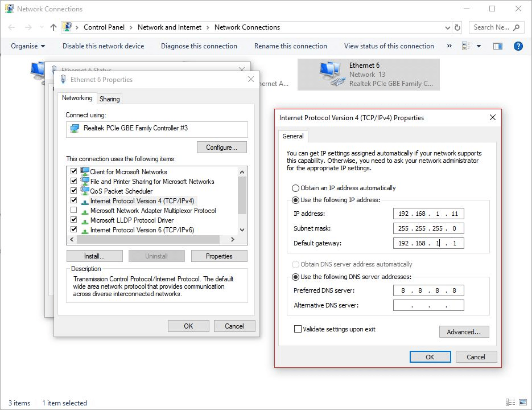
Task: Expand the toolbar overflow chevron
Action: 449,46
